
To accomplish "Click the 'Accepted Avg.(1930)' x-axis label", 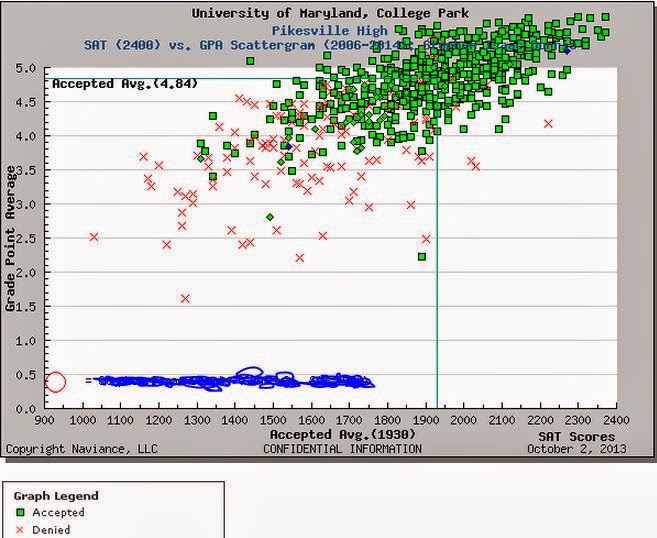I will 343,435.
